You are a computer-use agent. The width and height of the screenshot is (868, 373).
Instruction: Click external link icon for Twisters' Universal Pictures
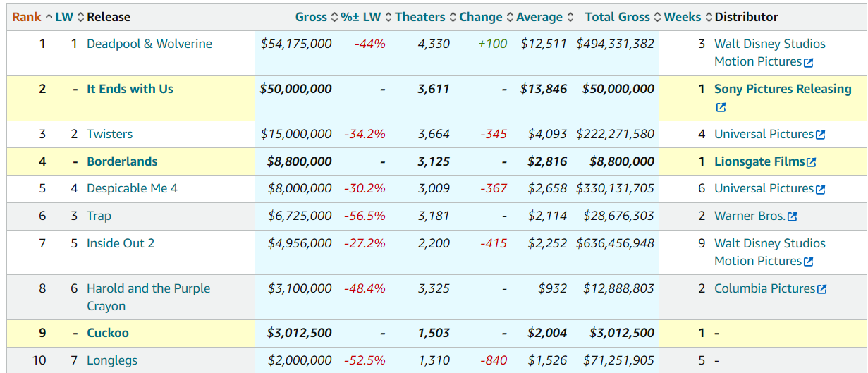click(820, 135)
